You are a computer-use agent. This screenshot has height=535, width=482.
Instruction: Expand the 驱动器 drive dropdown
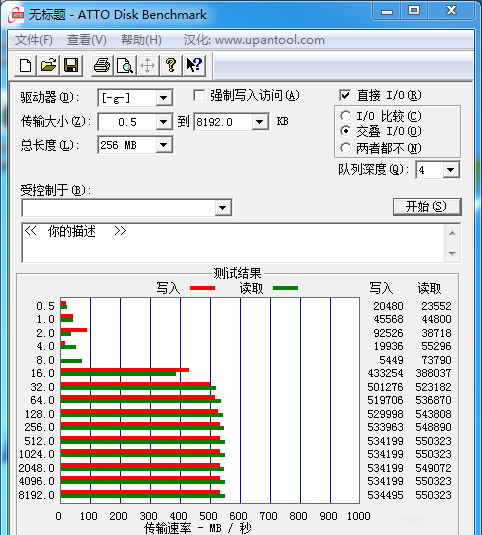[164, 98]
